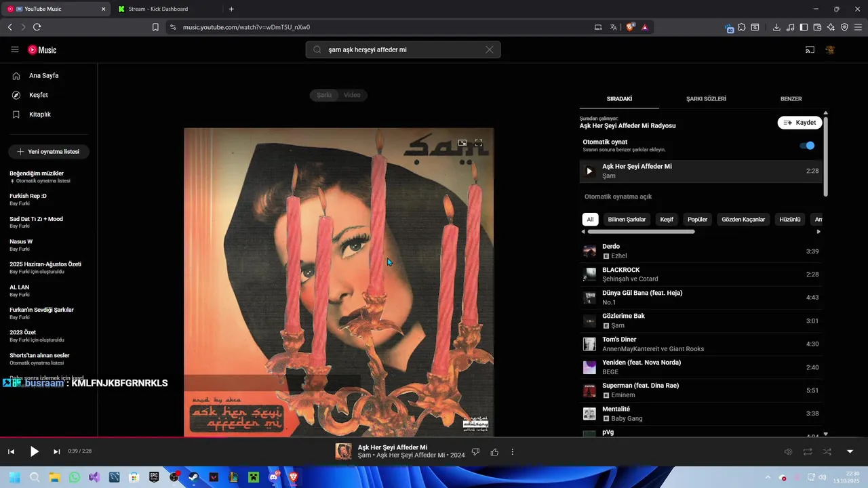Switch to Stream - Kick Dashboard browser tab
The image size is (868, 488).
166,9
